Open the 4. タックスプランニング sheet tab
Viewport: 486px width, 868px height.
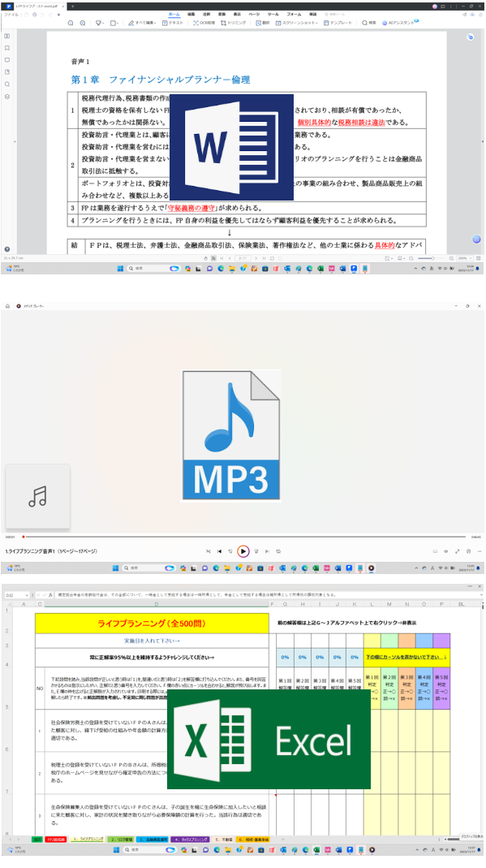[191, 840]
